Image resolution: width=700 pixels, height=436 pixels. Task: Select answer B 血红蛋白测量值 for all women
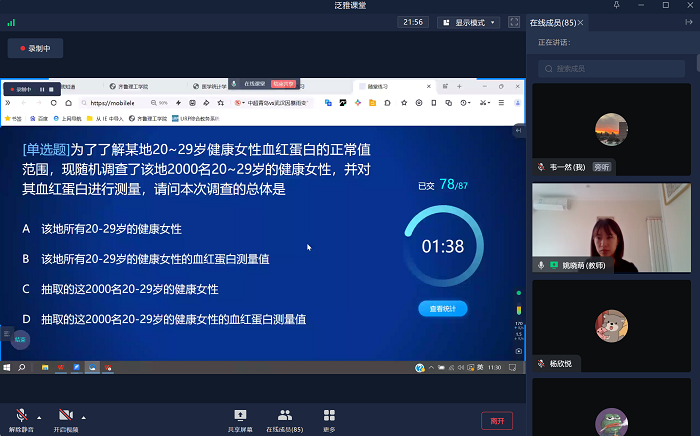point(146,259)
